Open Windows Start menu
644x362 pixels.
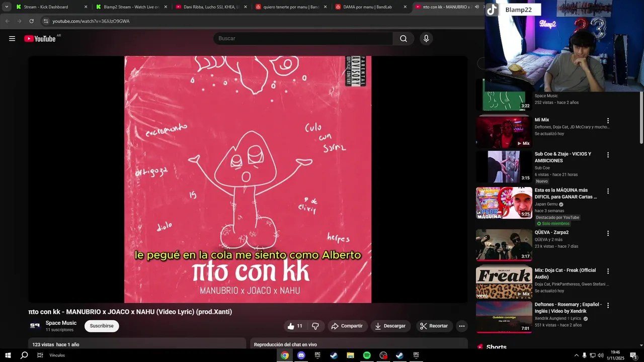point(8,355)
